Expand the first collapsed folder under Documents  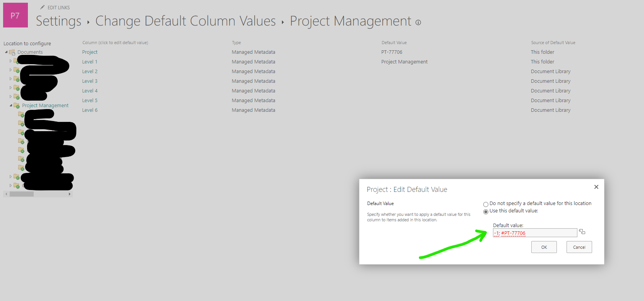(x=10, y=60)
